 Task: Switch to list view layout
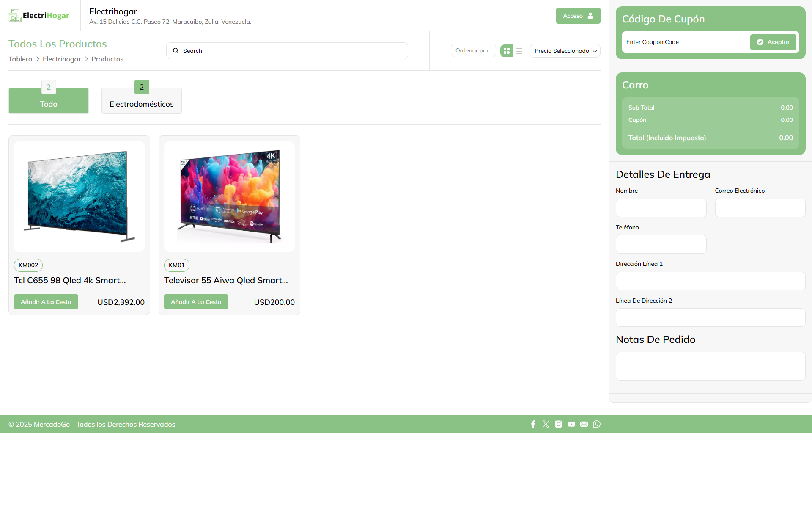519,51
